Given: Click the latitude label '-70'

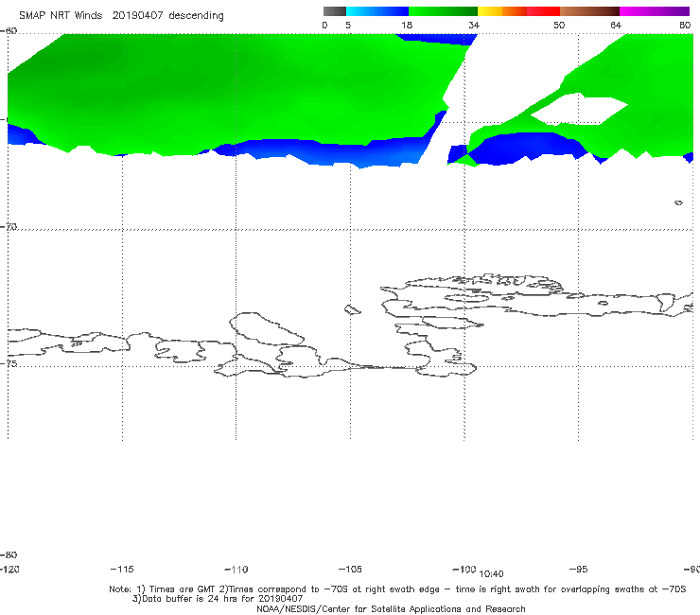Looking at the screenshot, I should click(x=9, y=227).
